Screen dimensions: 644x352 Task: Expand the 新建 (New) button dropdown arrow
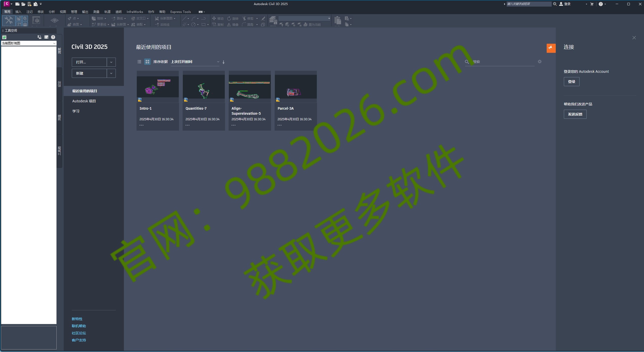click(111, 73)
